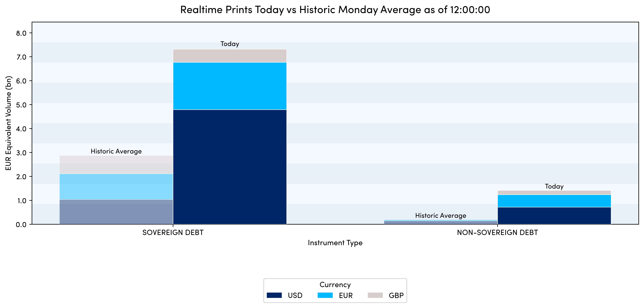Click the GBP legend color swatch

click(x=375, y=295)
